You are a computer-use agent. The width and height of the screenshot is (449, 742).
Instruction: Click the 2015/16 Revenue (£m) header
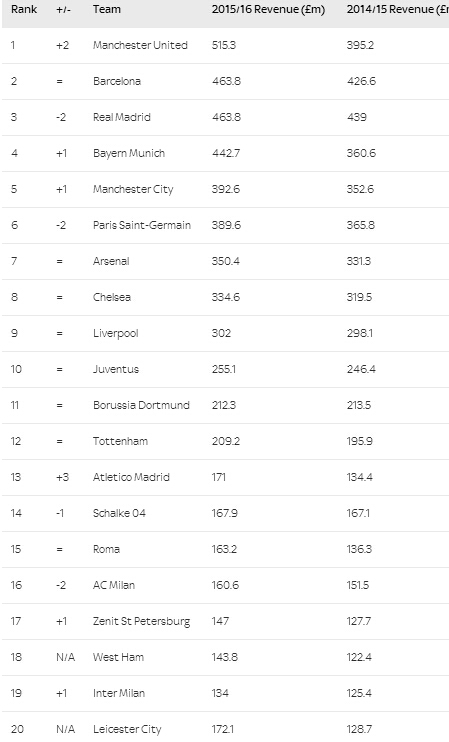tap(268, 9)
